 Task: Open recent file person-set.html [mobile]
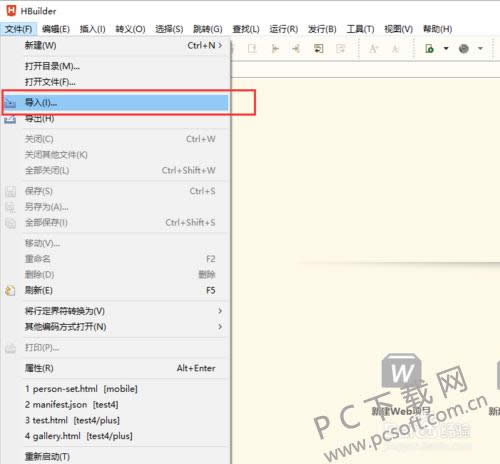click(81, 389)
